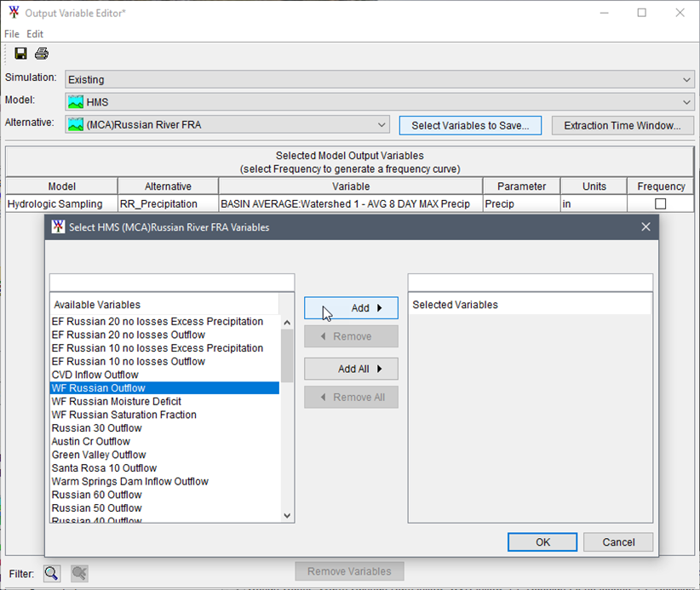
Task: Click the filter text field above Available Variables
Action: 170,281
